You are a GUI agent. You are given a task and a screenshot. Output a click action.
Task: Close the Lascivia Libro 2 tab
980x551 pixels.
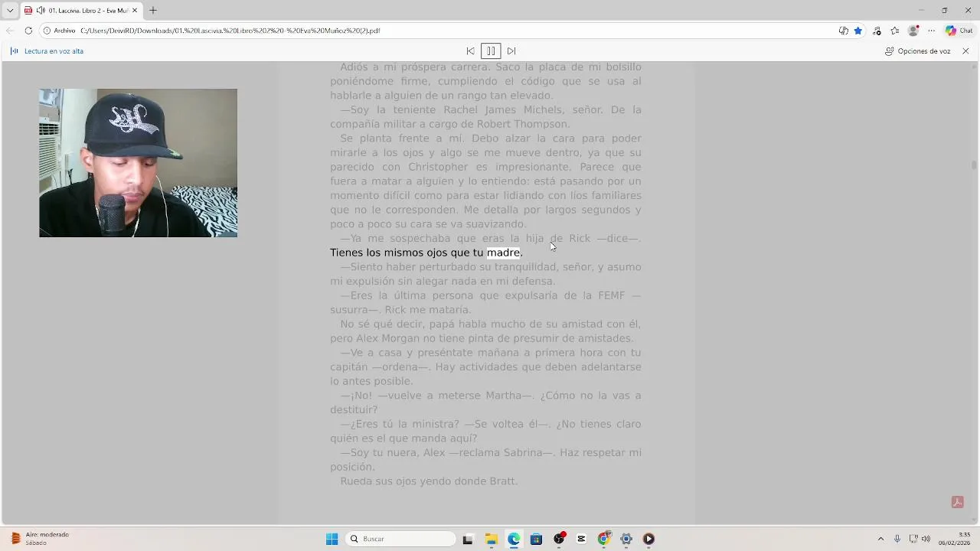(135, 10)
